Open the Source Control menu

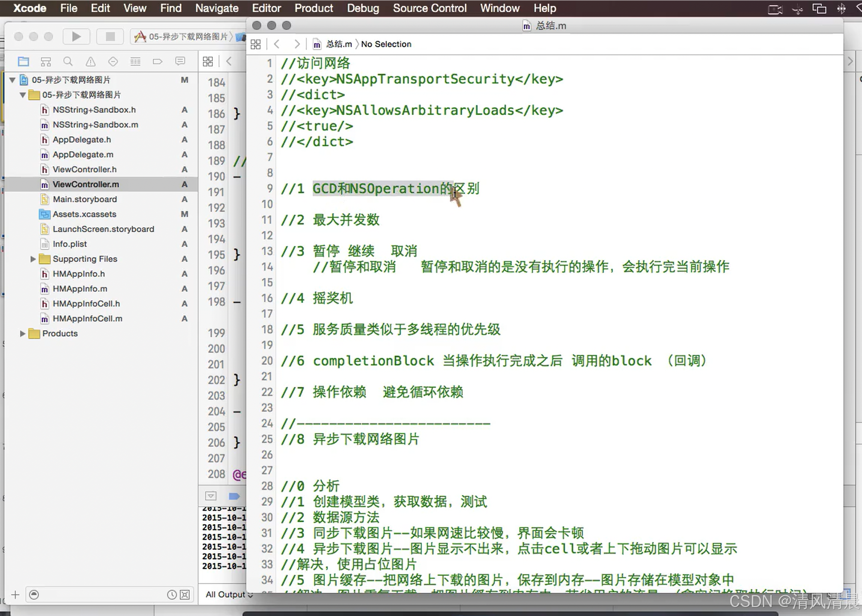pos(429,8)
